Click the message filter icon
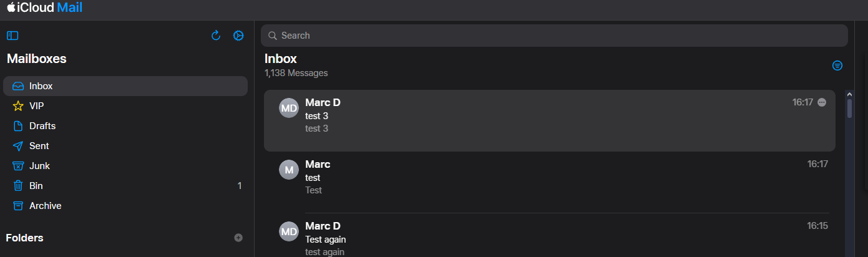Image resolution: width=868 pixels, height=257 pixels. [837, 65]
